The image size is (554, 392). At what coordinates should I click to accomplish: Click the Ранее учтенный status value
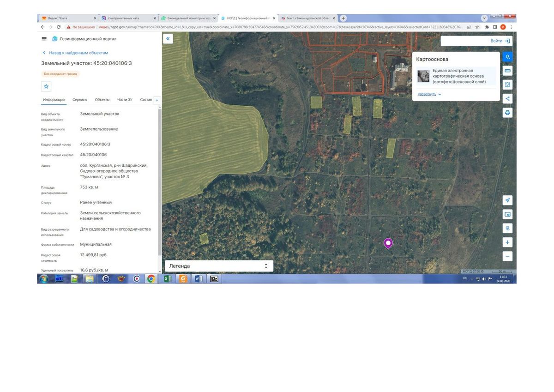coord(96,202)
